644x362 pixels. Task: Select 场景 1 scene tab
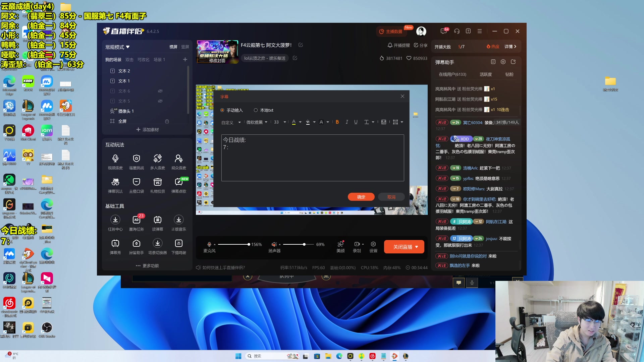159,60
